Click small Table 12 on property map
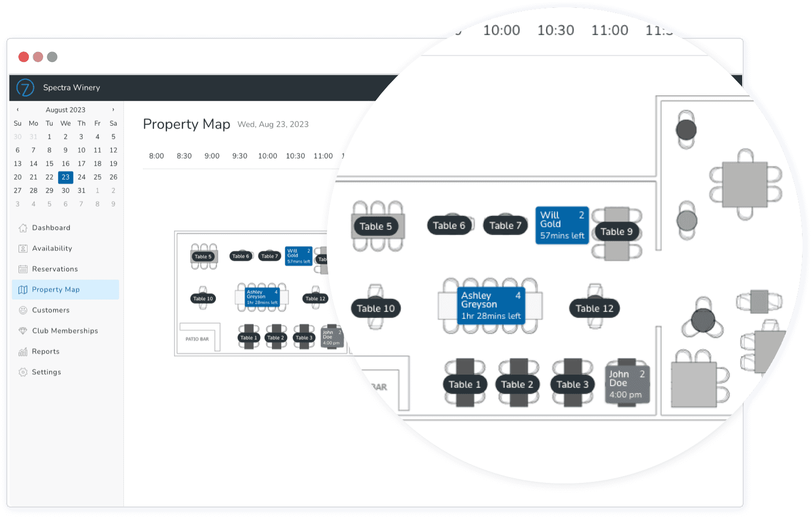Viewport: 812px width, 517px height. point(316,298)
